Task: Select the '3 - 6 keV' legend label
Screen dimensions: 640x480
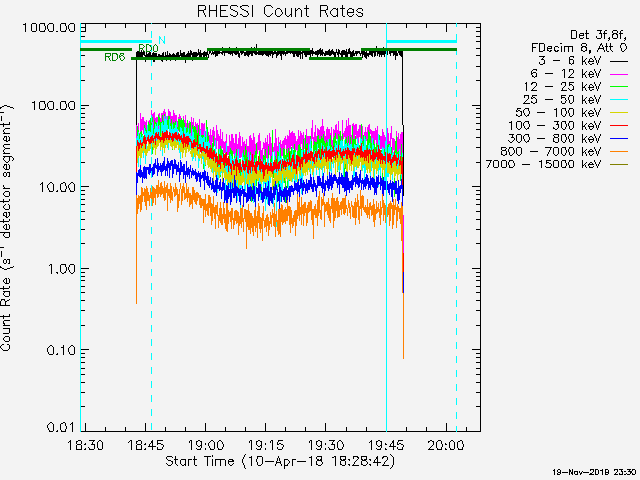Action: coord(569,61)
